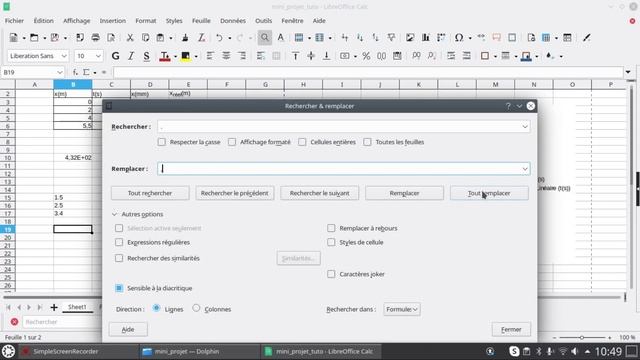Open the Rechercher field dropdown arrow

pyautogui.click(x=525, y=127)
